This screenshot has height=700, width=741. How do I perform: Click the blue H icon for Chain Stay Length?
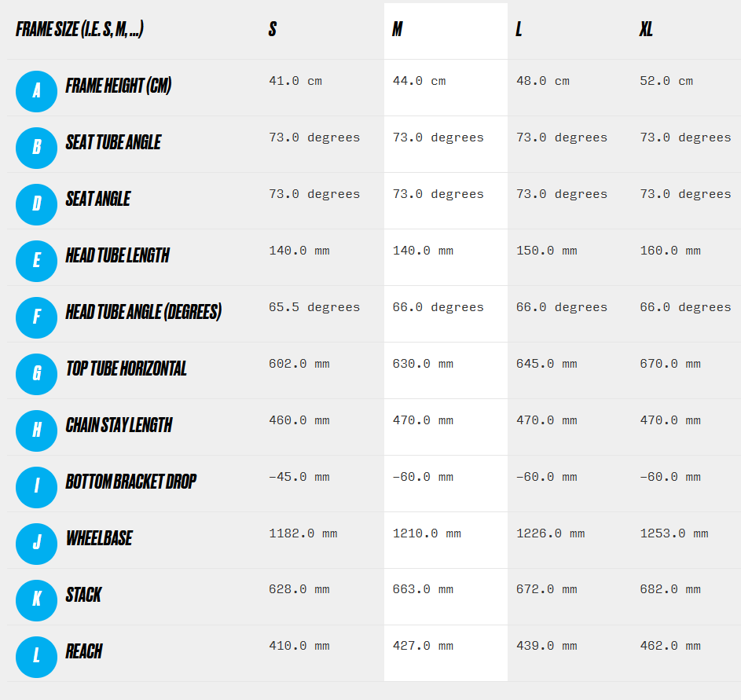[x=36, y=431]
